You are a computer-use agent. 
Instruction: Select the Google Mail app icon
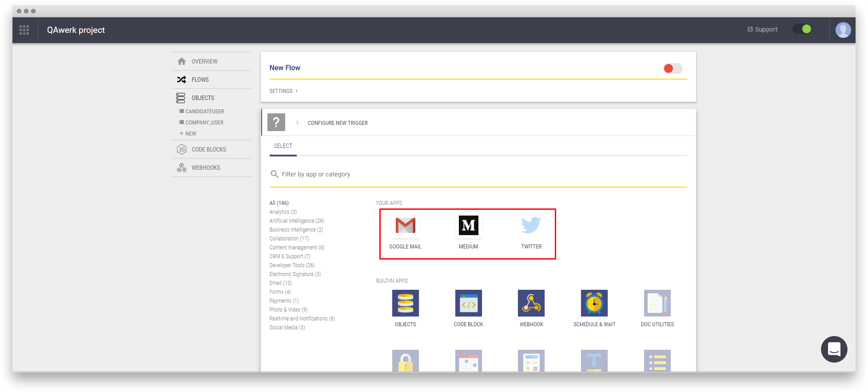(406, 225)
